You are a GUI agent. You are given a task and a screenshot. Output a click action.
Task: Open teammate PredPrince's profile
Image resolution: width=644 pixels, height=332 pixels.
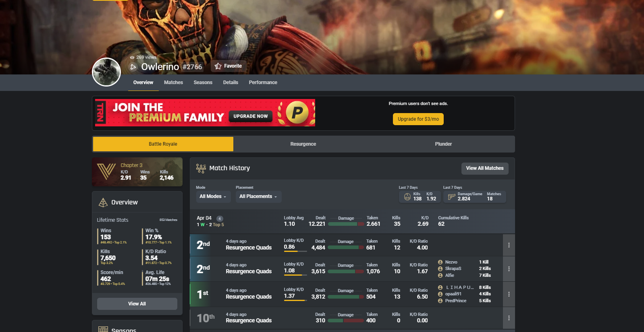[x=455, y=301]
